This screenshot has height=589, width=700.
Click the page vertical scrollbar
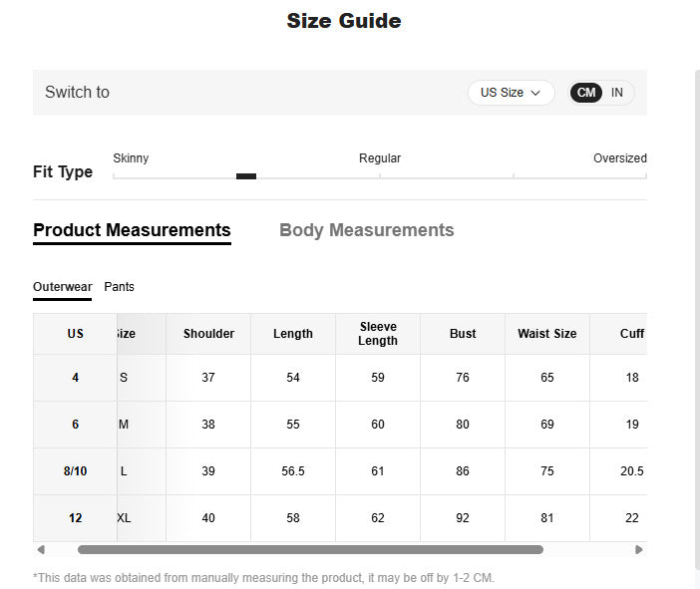click(697, 319)
